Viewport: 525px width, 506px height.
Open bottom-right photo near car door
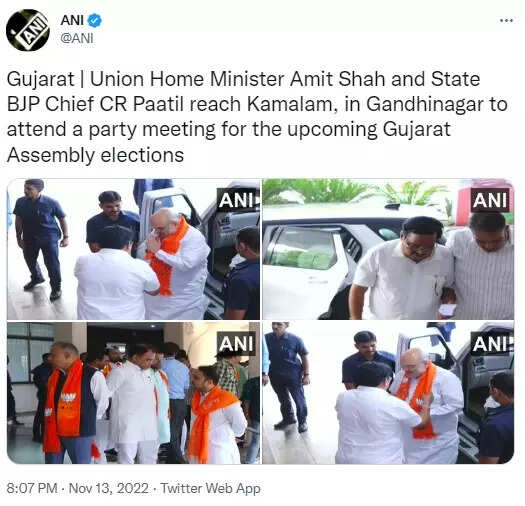[388, 393]
